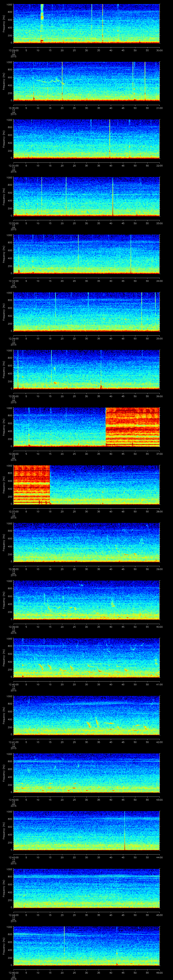Viewport: 173px width, 980px height.
Task: Click the 12:45:00 start time label
Action: tap(13, 972)
